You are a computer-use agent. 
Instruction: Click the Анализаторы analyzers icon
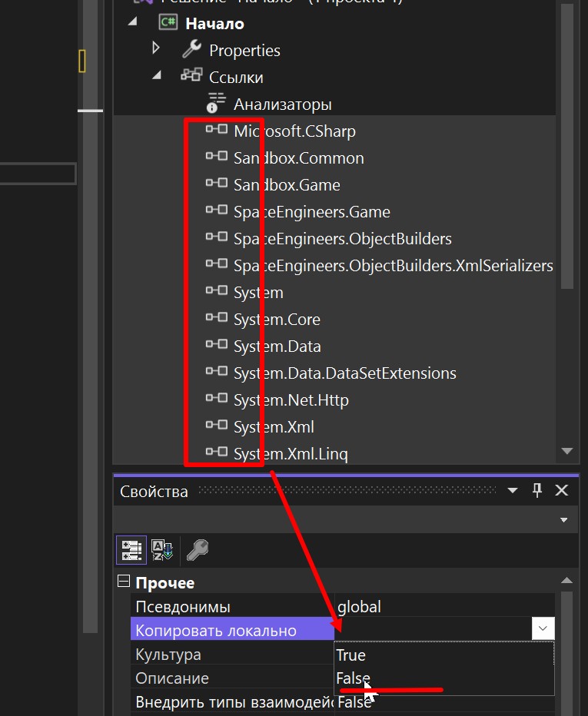pyautogui.click(x=216, y=103)
